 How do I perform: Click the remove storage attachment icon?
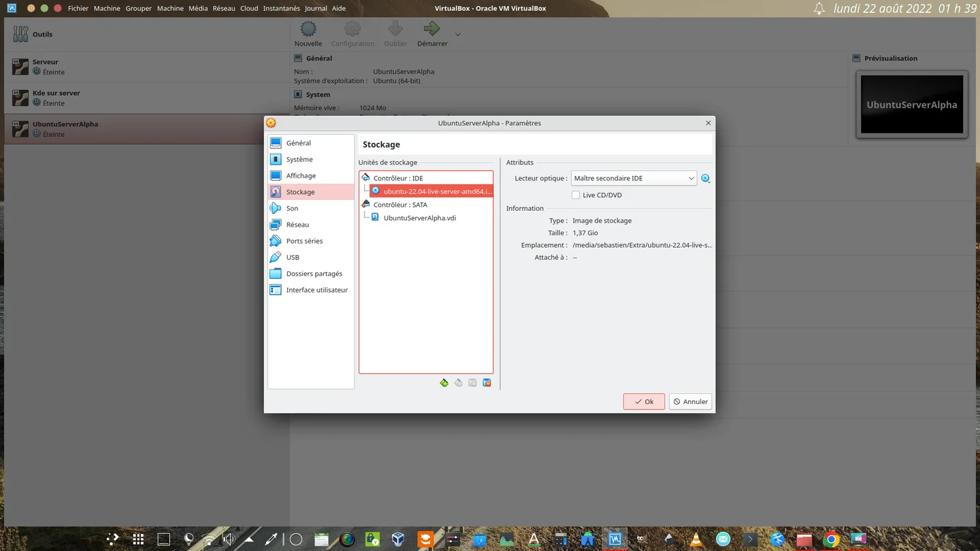pyautogui.click(x=487, y=383)
